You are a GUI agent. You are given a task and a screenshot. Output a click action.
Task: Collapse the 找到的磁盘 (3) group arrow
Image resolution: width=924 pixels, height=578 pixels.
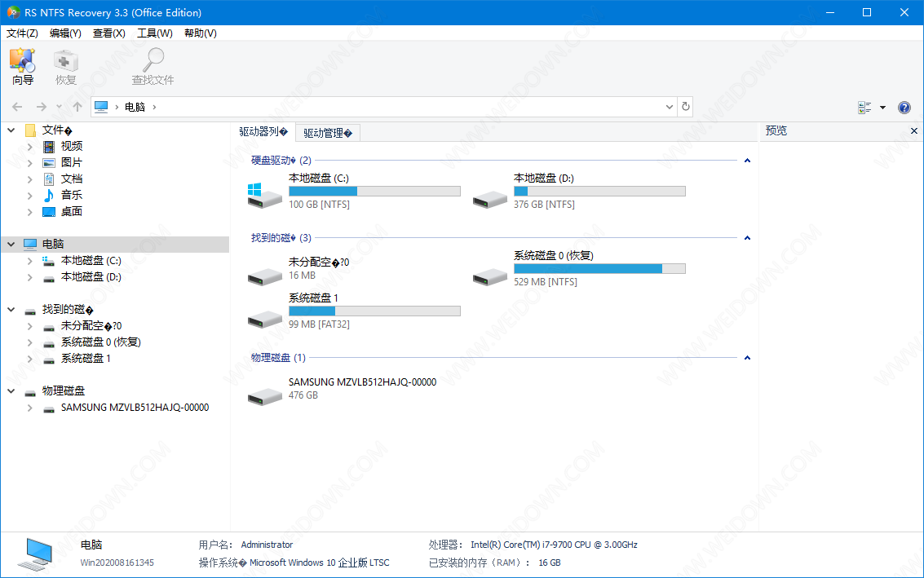pyautogui.click(x=747, y=238)
